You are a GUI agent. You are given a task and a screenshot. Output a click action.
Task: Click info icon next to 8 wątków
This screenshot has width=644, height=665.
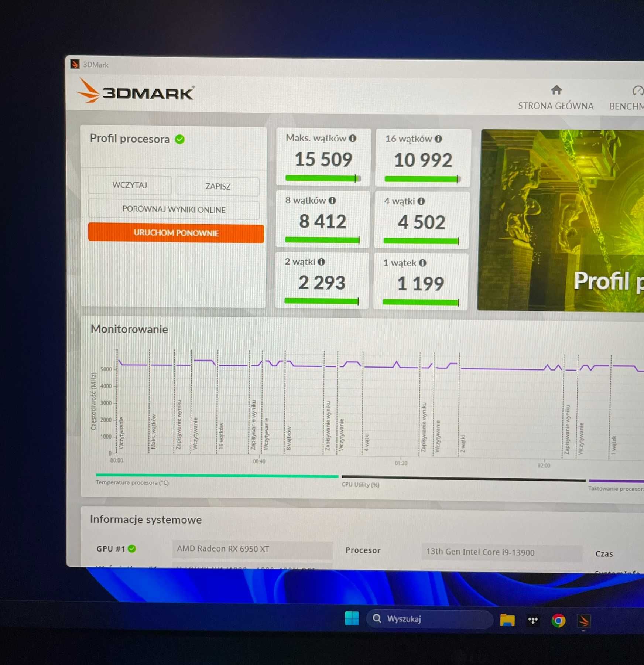(332, 200)
